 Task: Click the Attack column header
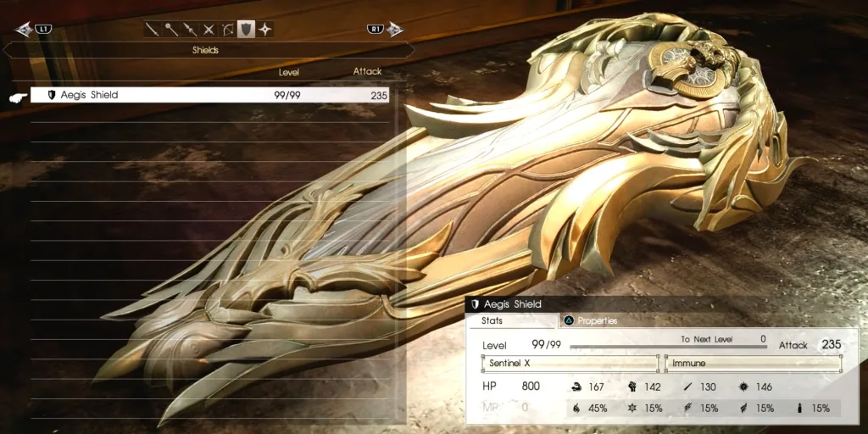click(368, 71)
